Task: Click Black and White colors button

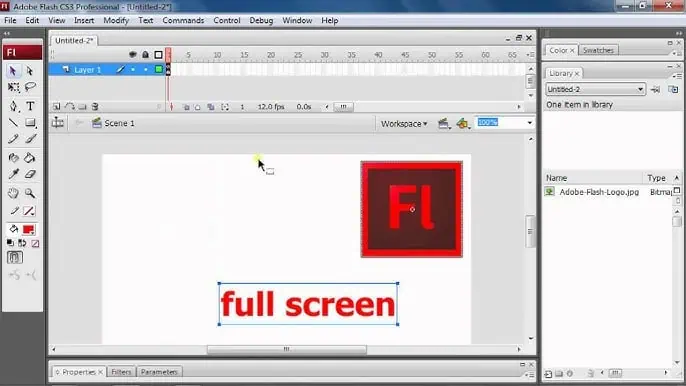Action: (10, 243)
